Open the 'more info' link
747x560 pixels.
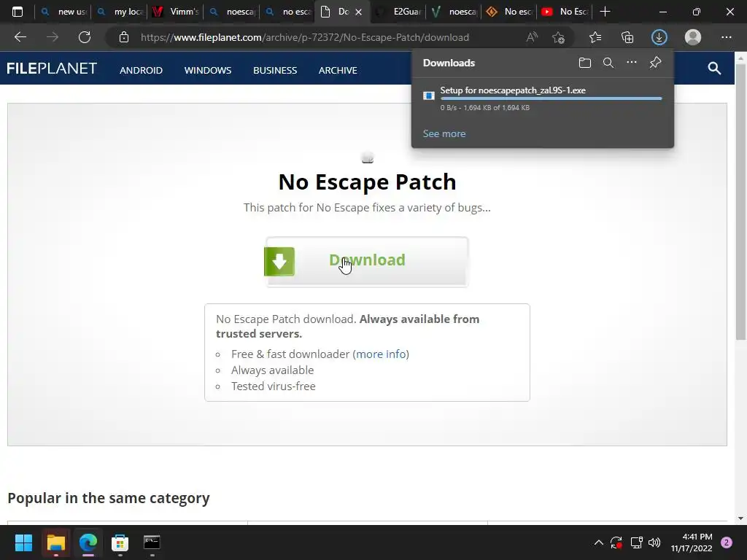point(381,354)
